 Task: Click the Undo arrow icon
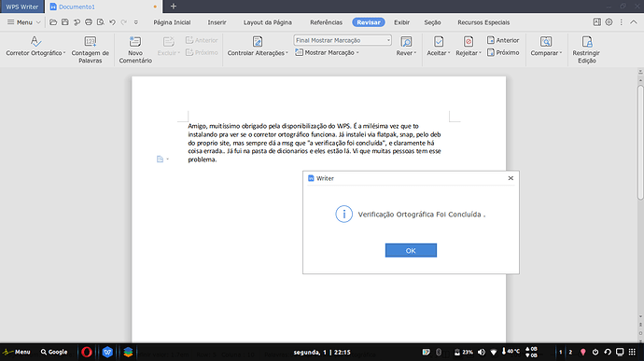(x=112, y=22)
